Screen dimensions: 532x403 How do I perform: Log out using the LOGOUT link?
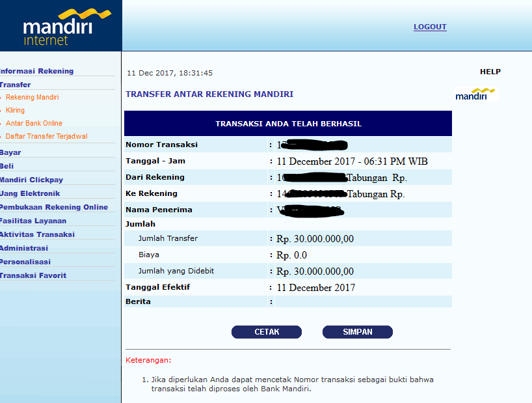click(x=430, y=27)
